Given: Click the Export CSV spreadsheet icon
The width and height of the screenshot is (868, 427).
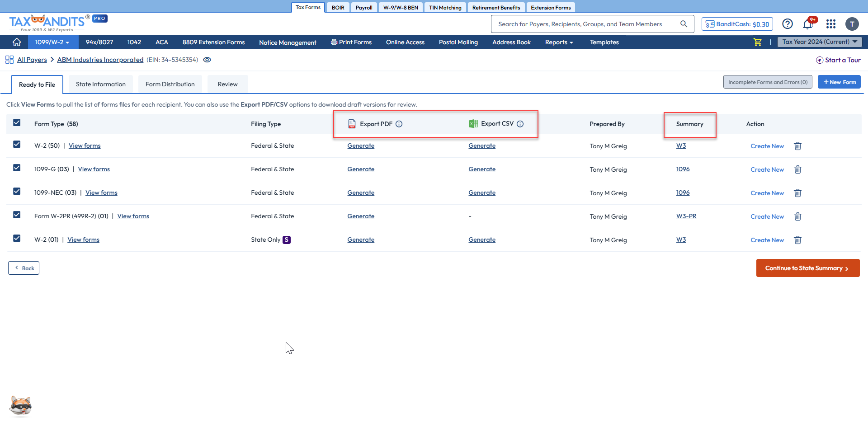Looking at the screenshot, I should (x=473, y=124).
